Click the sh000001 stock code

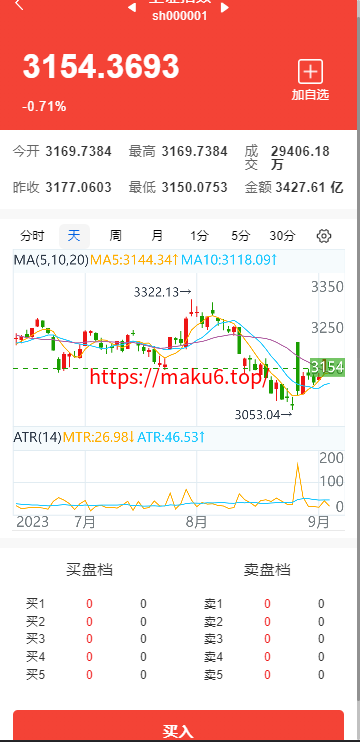click(x=179, y=16)
